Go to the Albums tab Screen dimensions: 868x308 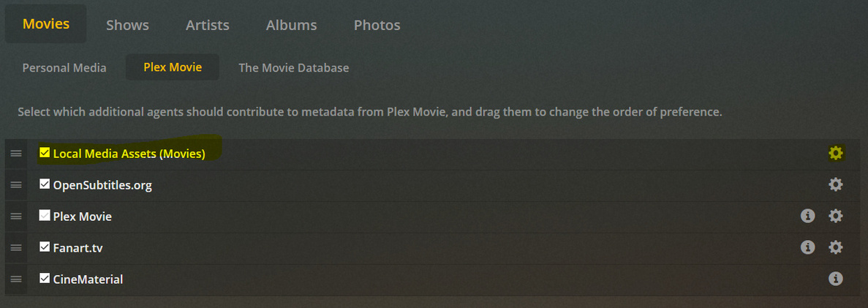291,25
